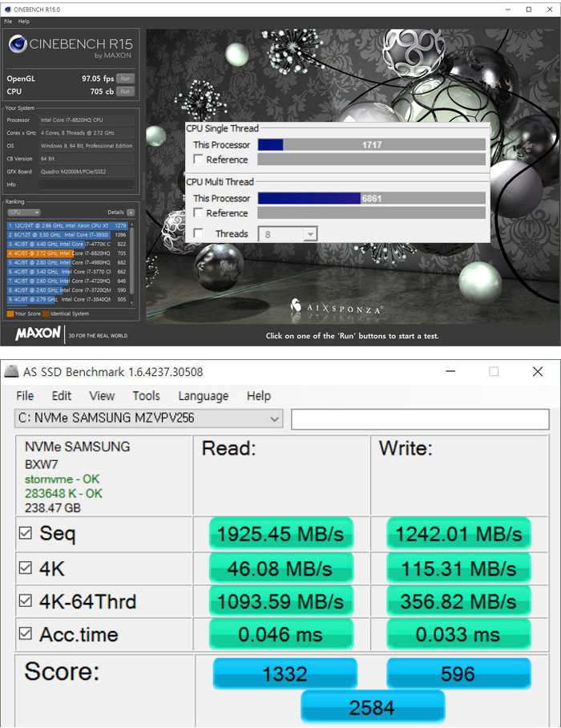Run the CPU benchmark test
Viewport: 561px width, 728px height.
point(125,91)
